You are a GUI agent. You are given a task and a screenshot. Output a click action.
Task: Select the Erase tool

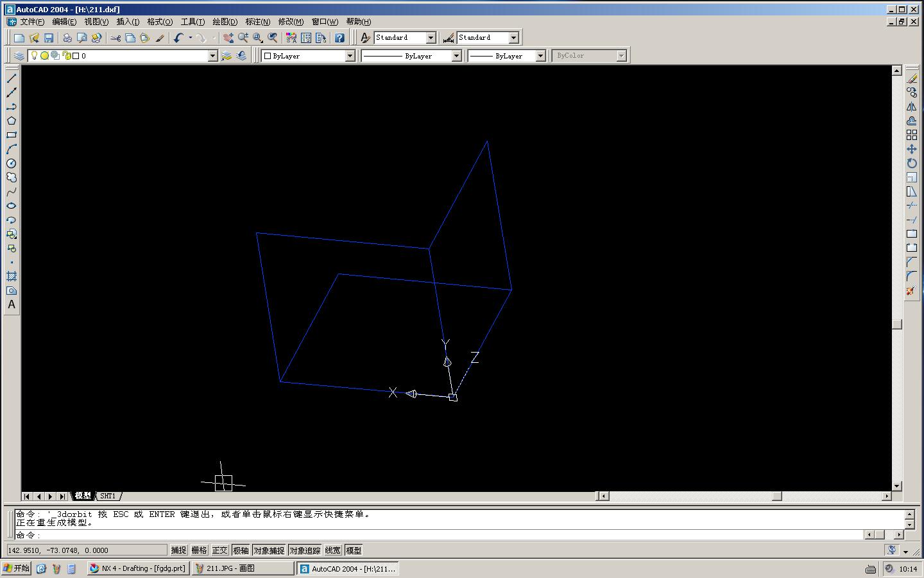[912, 78]
